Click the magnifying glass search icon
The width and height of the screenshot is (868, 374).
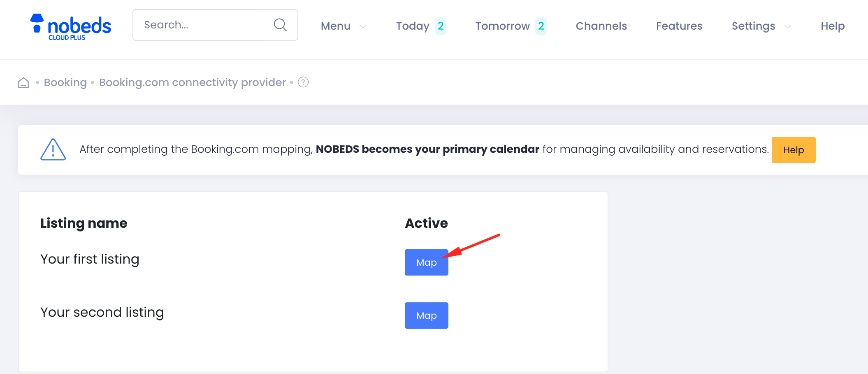pos(280,25)
